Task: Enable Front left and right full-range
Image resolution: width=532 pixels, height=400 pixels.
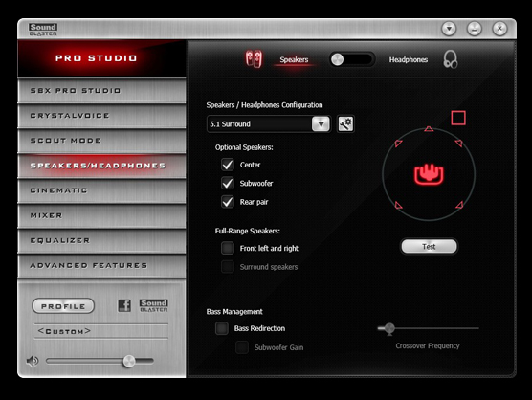Action: click(x=228, y=248)
